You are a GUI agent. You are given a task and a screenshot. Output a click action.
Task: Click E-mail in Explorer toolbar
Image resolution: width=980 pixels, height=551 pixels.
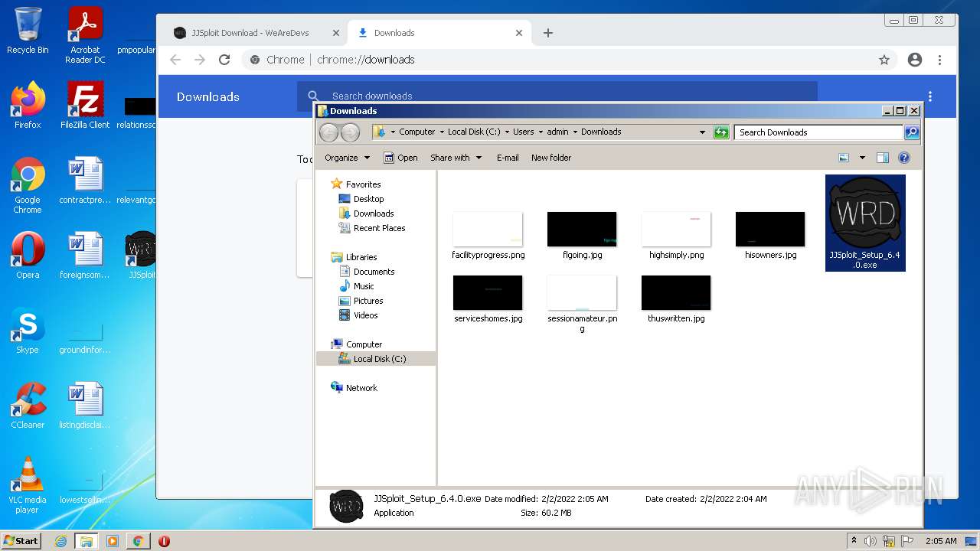[508, 158]
